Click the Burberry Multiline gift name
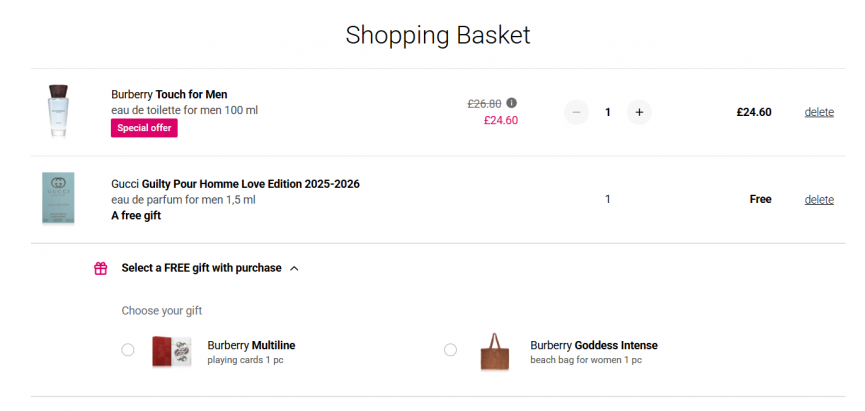The height and width of the screenshot is (411, 865). (x=251, y=346)
